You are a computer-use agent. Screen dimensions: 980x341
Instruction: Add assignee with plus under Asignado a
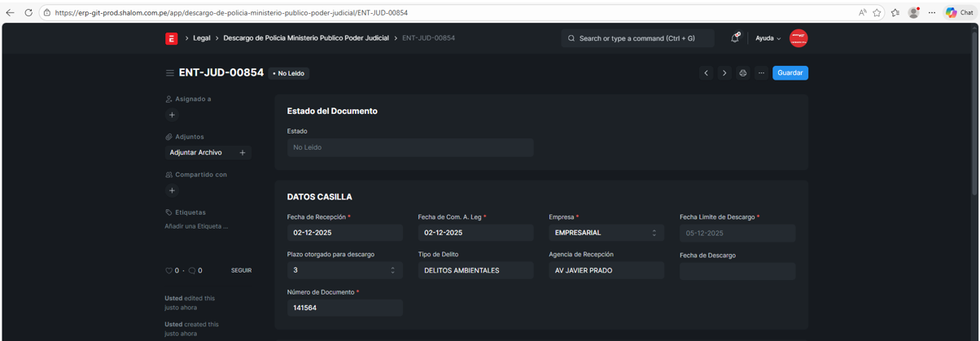click(172, 115)
